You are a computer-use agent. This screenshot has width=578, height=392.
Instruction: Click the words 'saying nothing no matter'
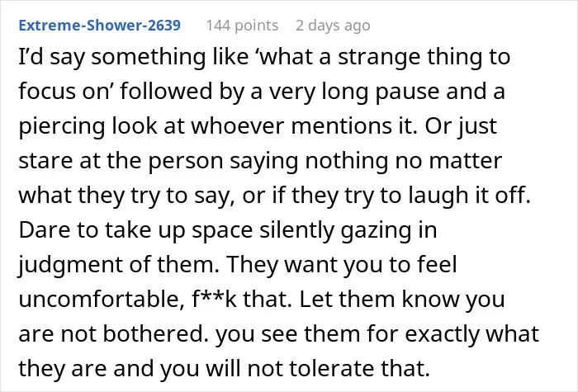[x=366, y=161]
